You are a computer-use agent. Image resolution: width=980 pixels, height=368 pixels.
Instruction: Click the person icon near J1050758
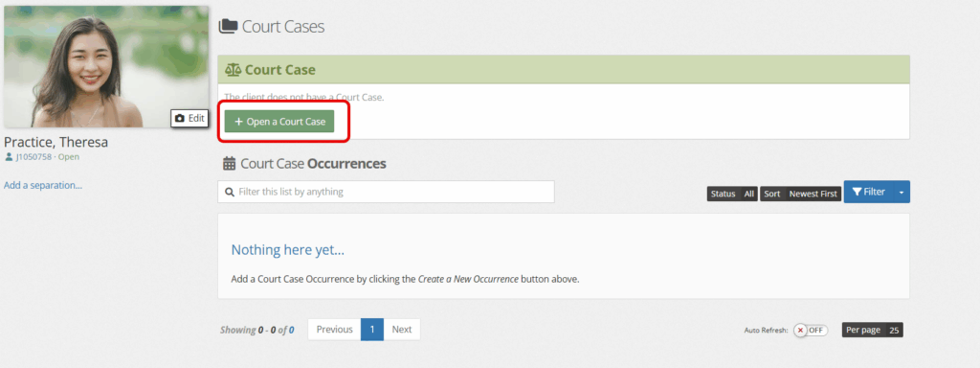(x=9, y=157)
